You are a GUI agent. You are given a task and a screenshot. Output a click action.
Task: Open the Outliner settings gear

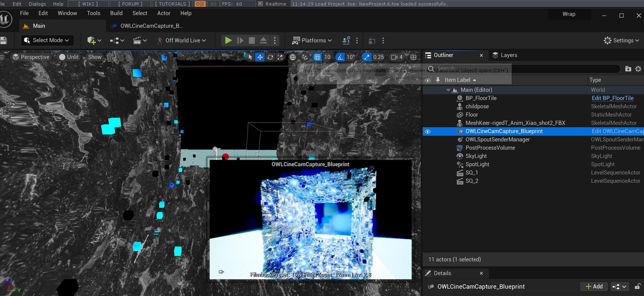tap(638, 69)
